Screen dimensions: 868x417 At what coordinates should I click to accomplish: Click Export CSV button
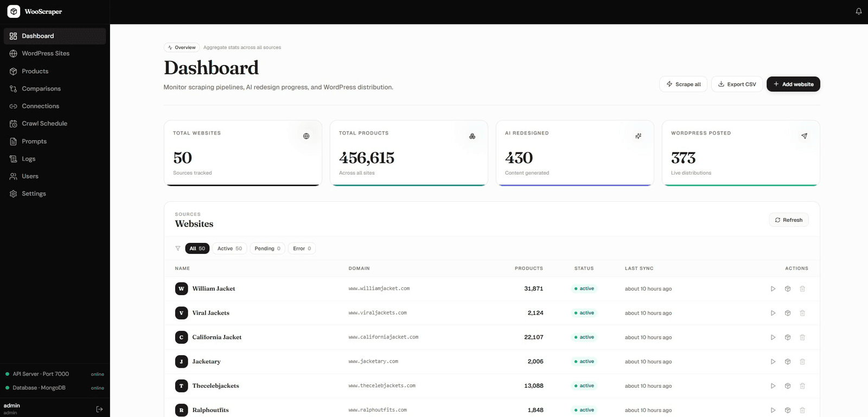[737, 84]
